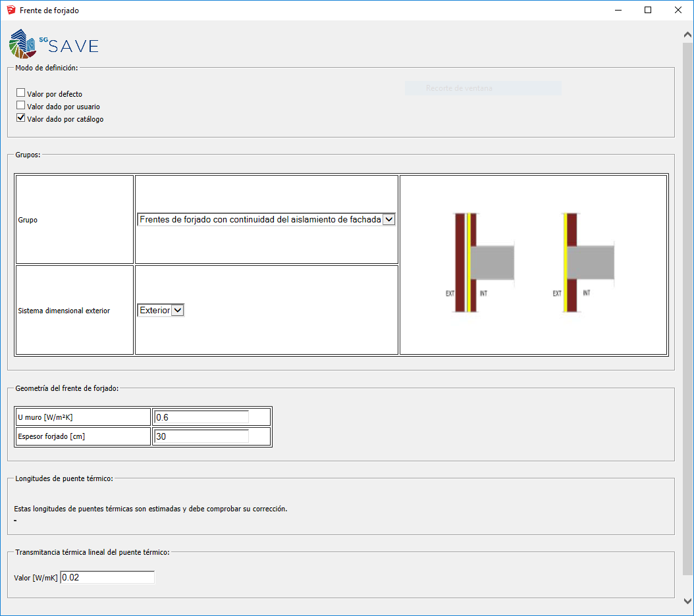Click the 'Recorte de ventana' button

pos(483,88)
